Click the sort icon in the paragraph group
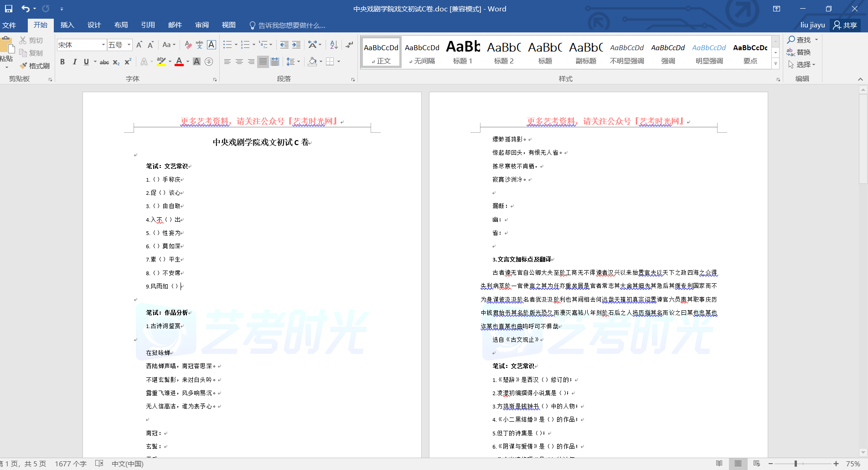The image size is (868, 470). pyautogui.click(x=334, y=45)
